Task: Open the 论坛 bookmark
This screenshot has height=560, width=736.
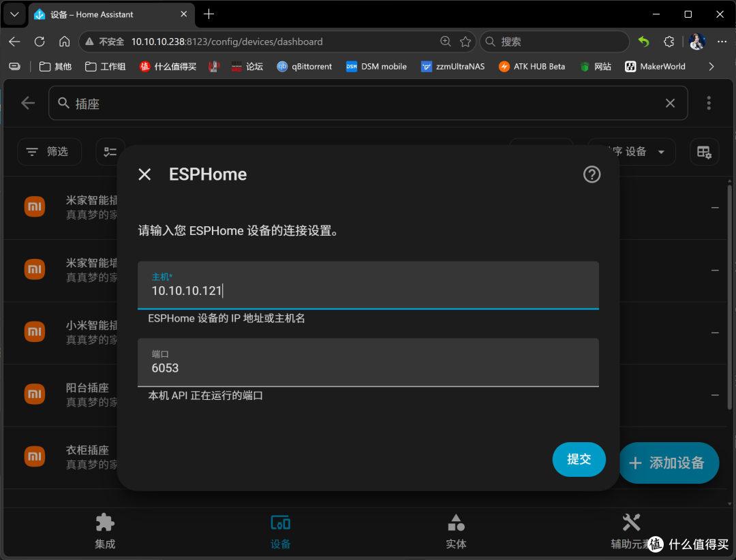Action: pos(247,67)
